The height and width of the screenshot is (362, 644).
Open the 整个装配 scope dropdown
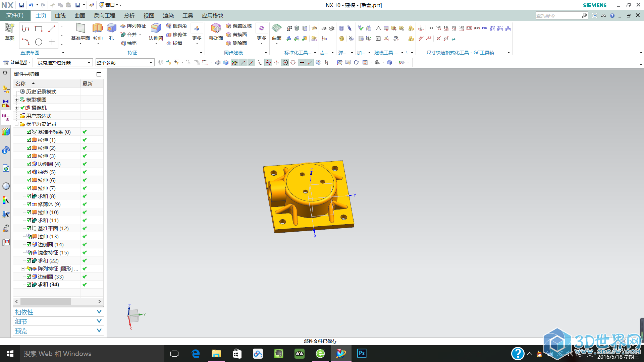(124, 63)
